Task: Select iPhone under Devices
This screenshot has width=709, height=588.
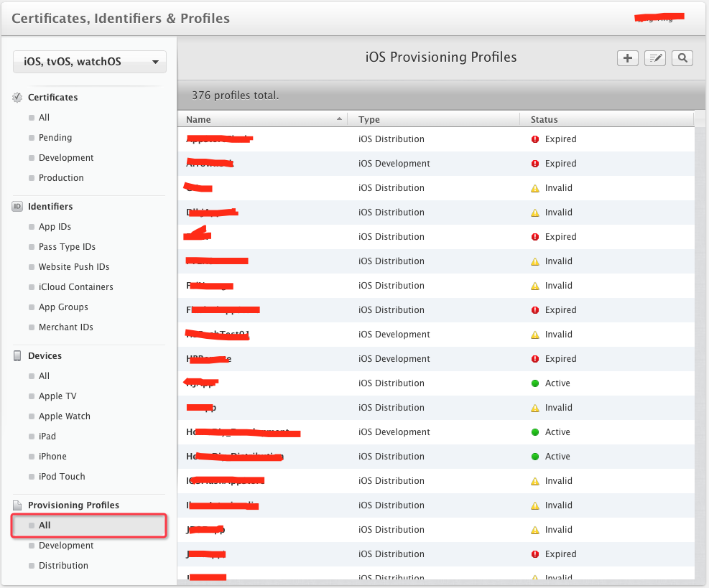Action: (x=52, y=457)
